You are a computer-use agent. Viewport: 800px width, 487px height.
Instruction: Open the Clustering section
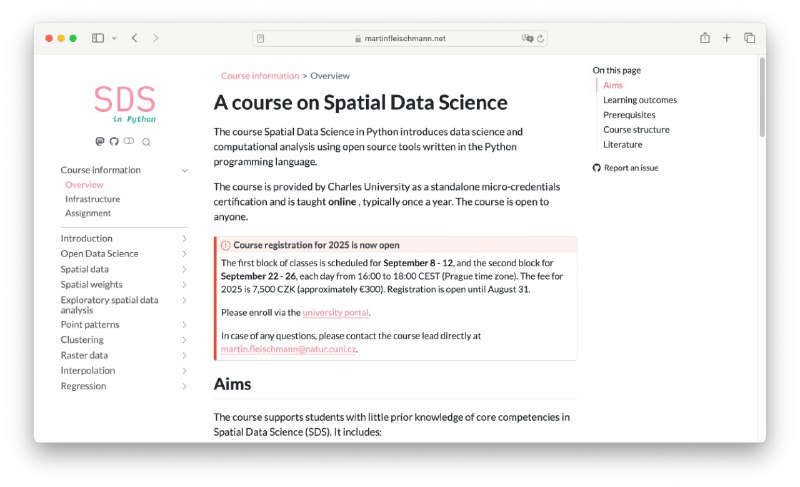click(82, 340)
